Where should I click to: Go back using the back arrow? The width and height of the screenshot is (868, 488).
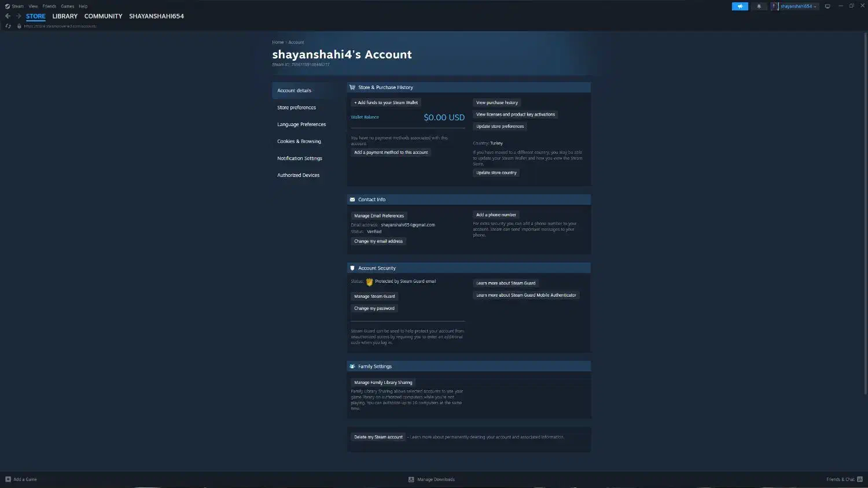[x=8, y=16]
